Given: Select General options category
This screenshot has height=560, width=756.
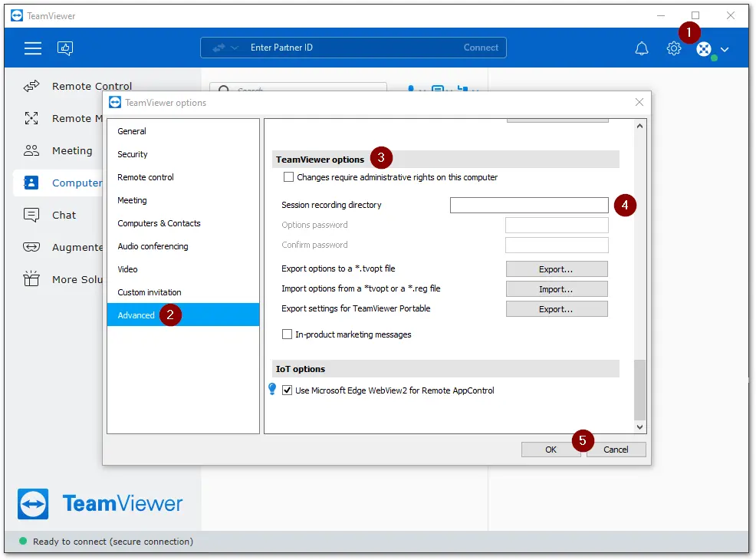Looking at the screenshot, I should (x=183, y=131).
